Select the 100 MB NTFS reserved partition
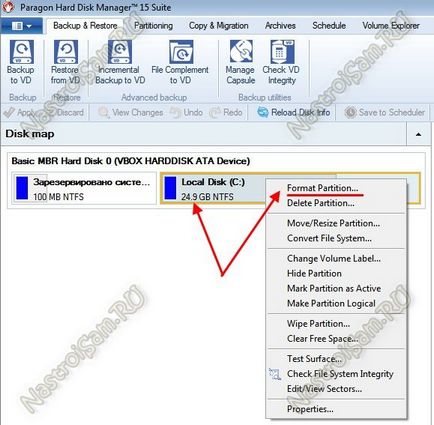The height and width of the screenshot is (425, 434). coord(84,189)
